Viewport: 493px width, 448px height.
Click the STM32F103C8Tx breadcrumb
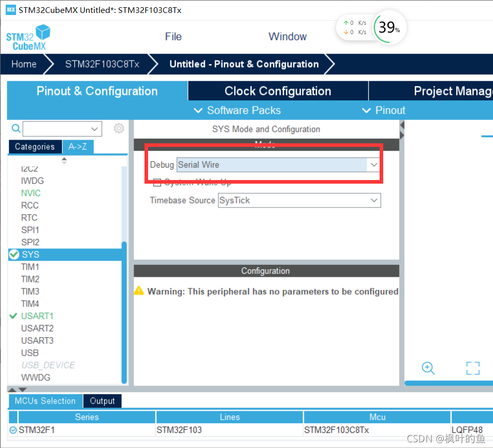point(102,64)
